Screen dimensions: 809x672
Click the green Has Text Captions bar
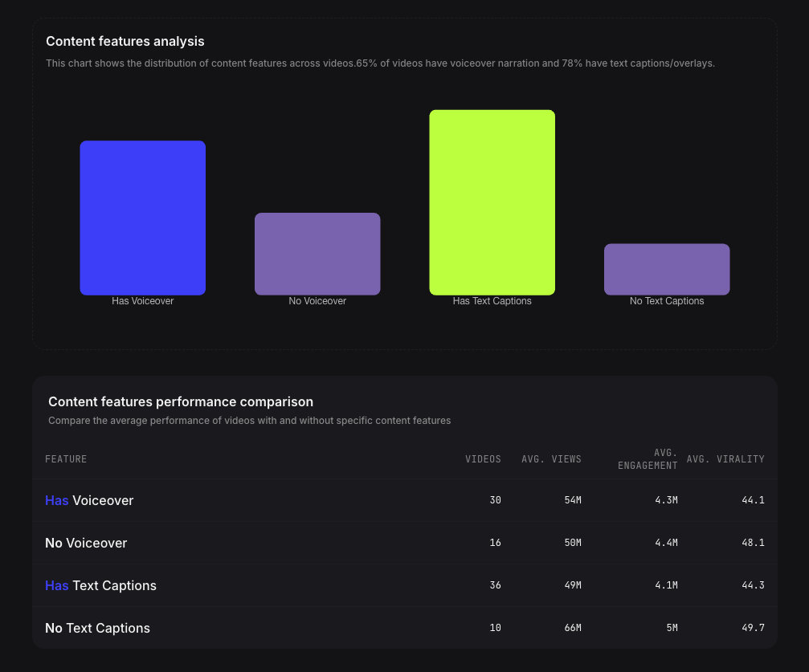[x=492, y=202]
